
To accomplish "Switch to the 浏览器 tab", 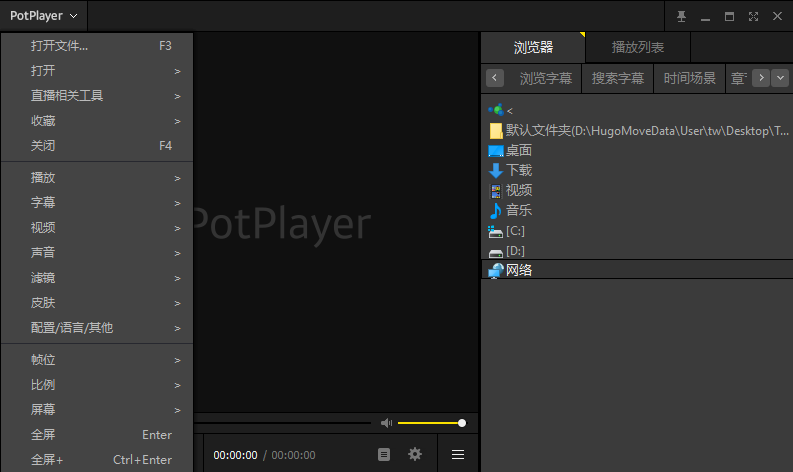I will 533,47.
